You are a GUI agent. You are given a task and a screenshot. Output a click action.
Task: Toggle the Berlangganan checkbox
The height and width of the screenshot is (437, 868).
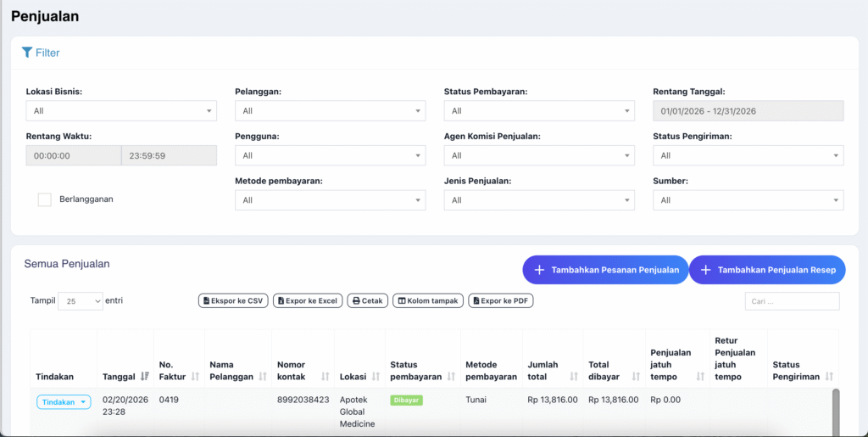[x=45, y=199]
